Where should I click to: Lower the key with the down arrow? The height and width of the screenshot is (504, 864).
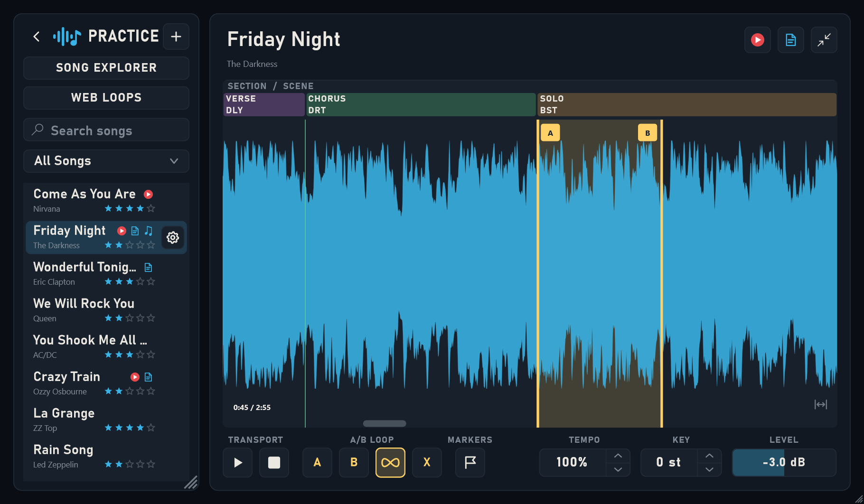click(x=709, y=469)
